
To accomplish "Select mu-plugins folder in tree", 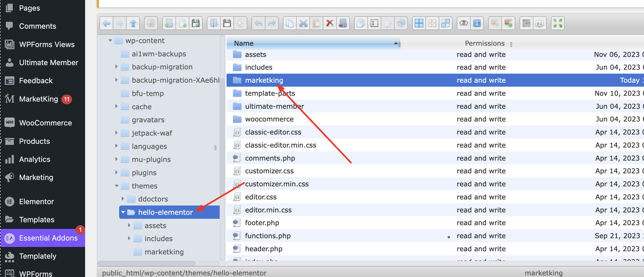I will point(151,160).
